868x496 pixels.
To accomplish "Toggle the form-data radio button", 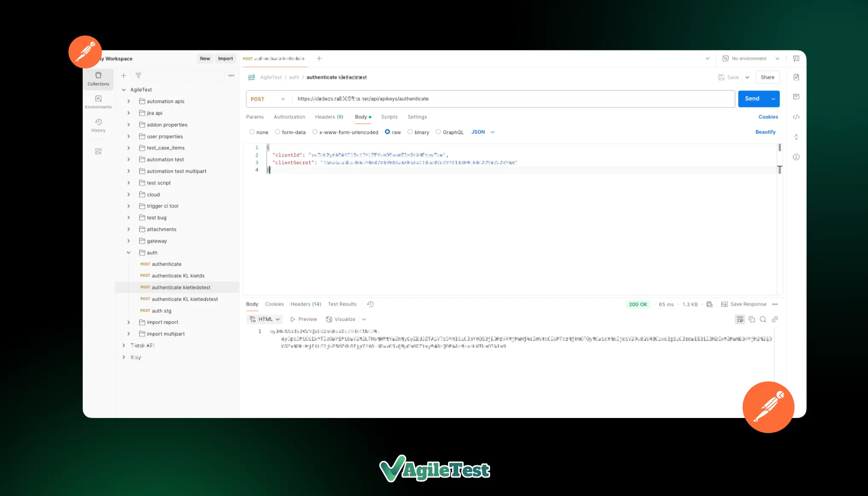I will [x=277, y=132].
